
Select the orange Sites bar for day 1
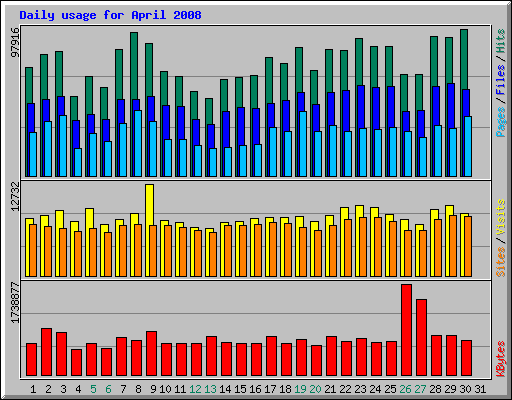33,250
